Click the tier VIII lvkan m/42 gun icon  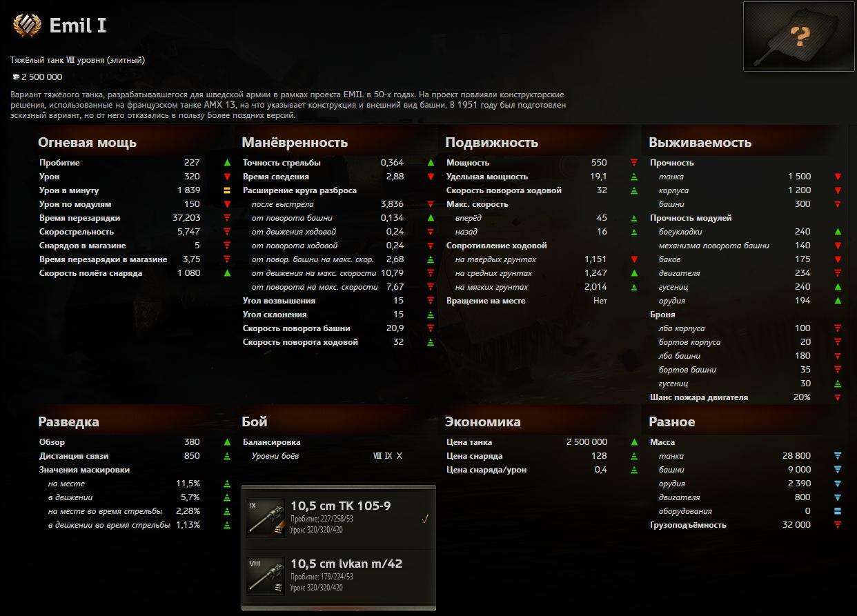point(266,576)
